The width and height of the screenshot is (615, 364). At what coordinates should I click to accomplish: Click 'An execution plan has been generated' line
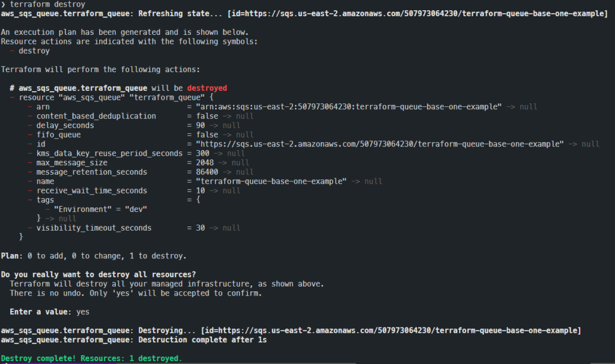coord(125,32)
